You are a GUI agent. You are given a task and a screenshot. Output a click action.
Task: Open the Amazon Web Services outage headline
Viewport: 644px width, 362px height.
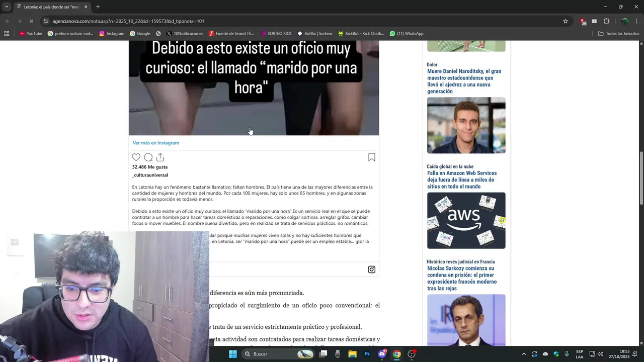pyautogui.click(x=462, y=179)
